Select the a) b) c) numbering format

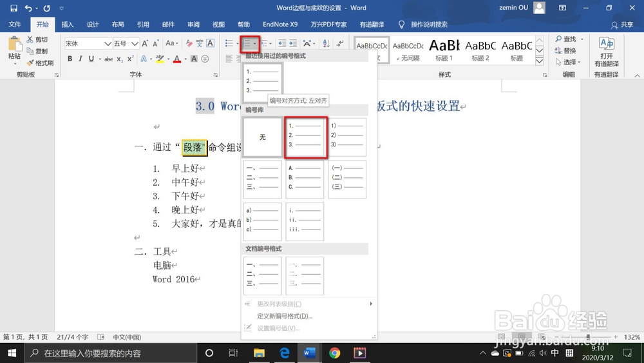coord(263,222)
